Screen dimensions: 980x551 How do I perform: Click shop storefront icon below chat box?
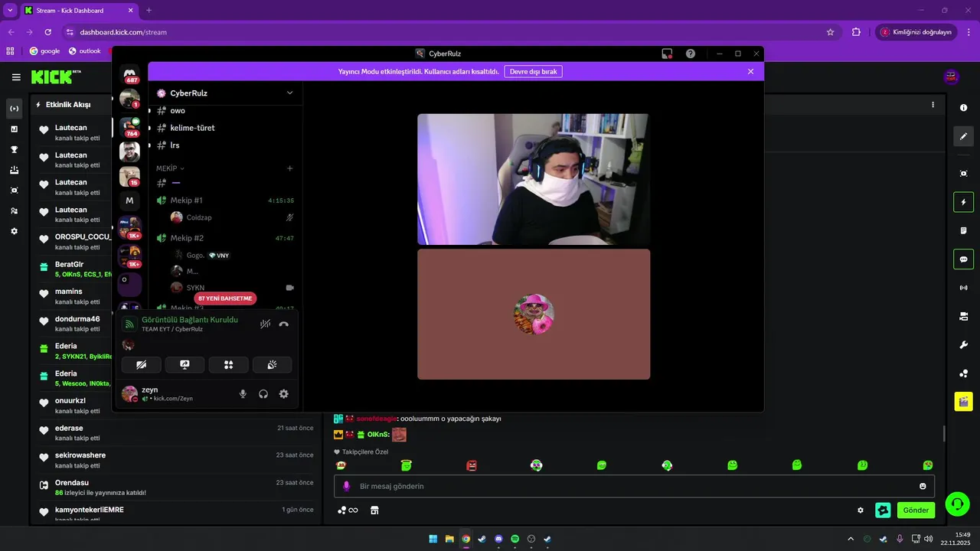[x=374, y=510]
